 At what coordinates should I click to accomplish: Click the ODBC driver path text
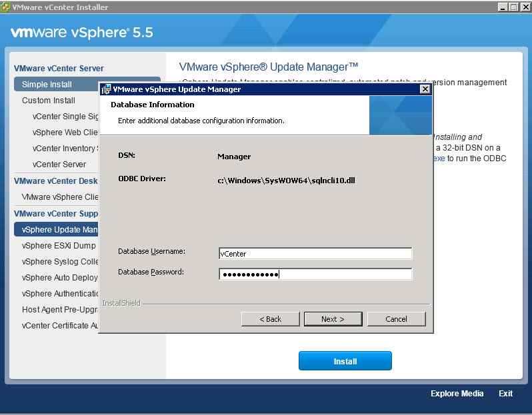[286, 181]
